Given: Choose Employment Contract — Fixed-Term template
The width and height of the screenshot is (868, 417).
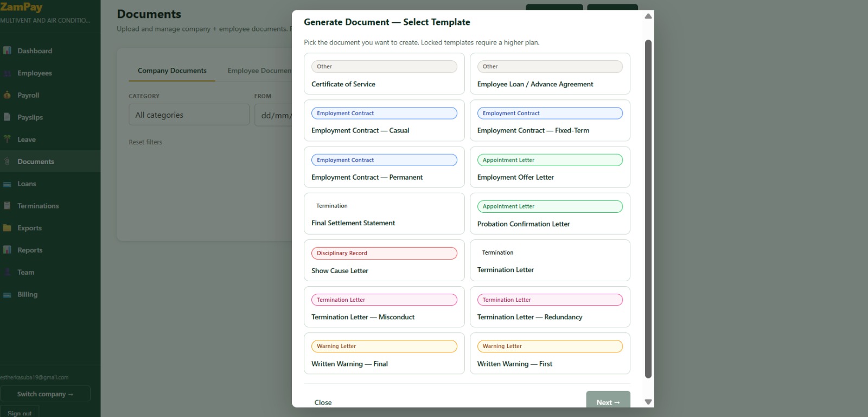Looking at the screenshot, I should (x=550, y=120).
